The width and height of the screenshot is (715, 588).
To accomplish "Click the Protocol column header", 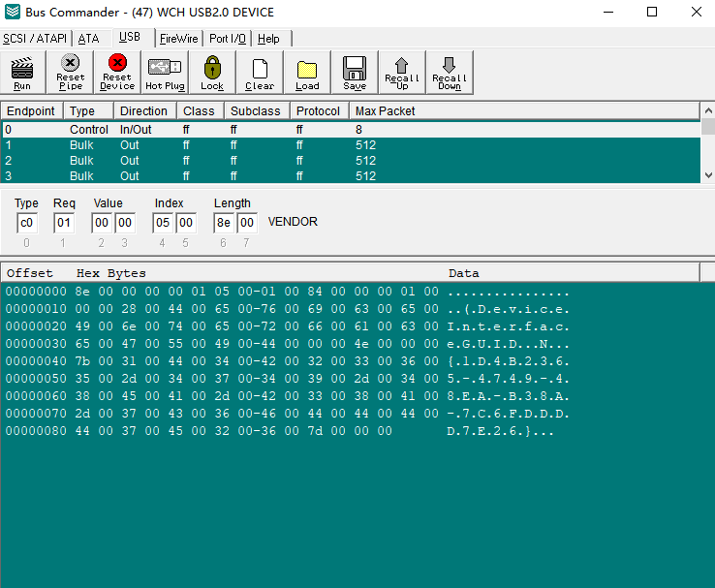I will point(320,111).
